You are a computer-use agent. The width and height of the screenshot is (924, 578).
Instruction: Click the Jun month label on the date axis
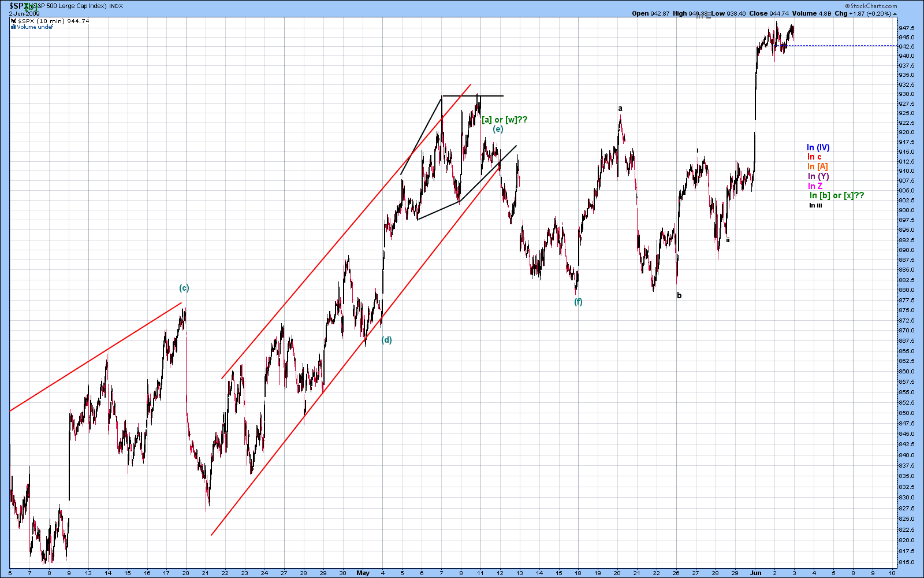click(755, 573)
